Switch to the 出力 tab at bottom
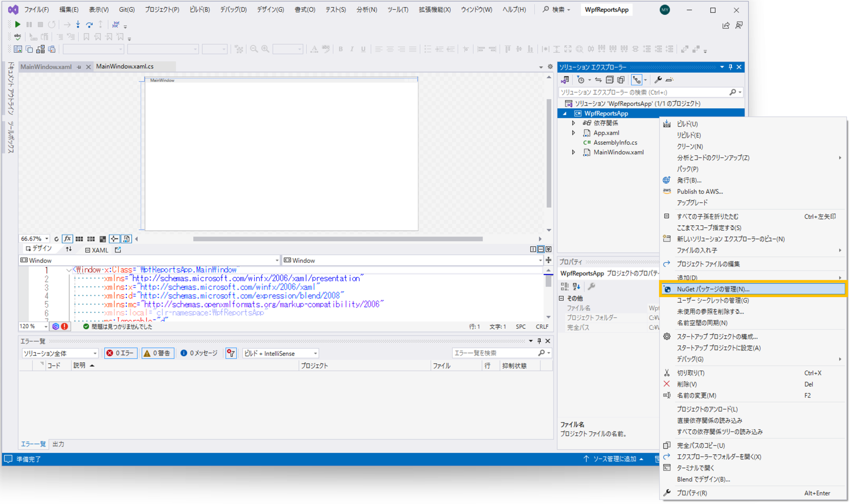This screenshot has height=504, width=851. tap(58, 444)
